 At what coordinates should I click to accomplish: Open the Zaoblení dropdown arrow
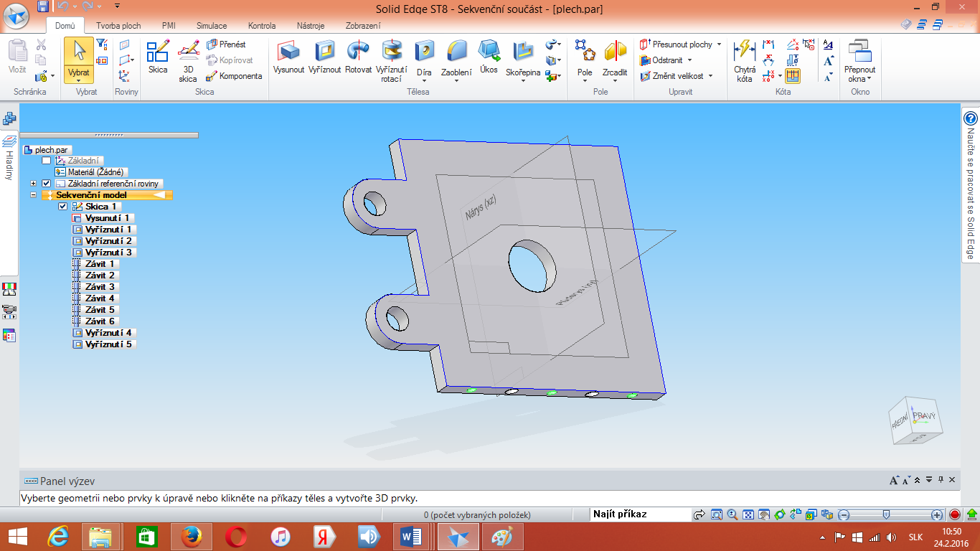[x=456, y=80]
